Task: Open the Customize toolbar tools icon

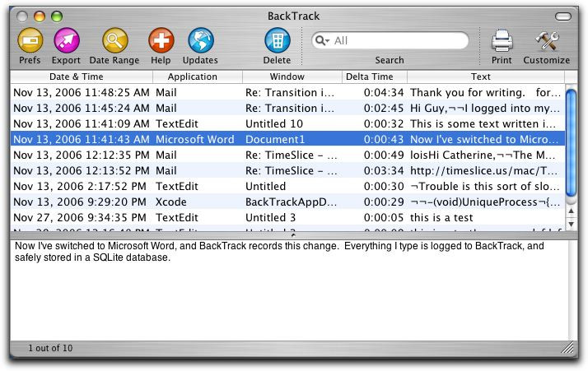Action: click(x=547, y=40)
